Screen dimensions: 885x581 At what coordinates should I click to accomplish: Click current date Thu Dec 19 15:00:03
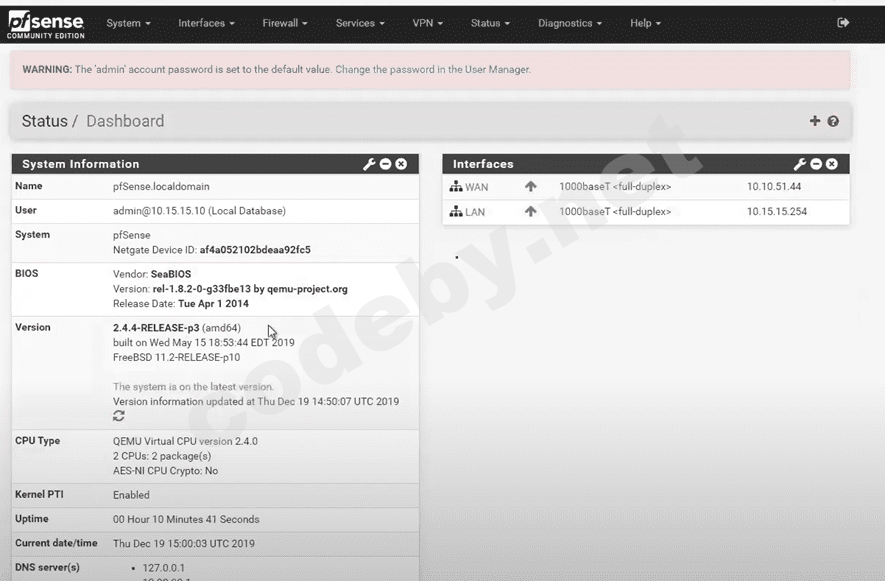[x=183, y=543]
